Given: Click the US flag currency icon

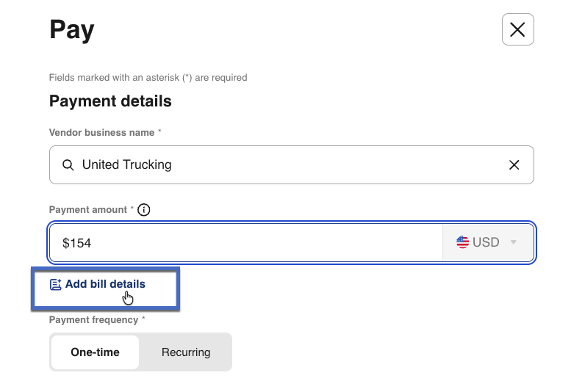Looking at the screenshot, I should click(462, 242).
